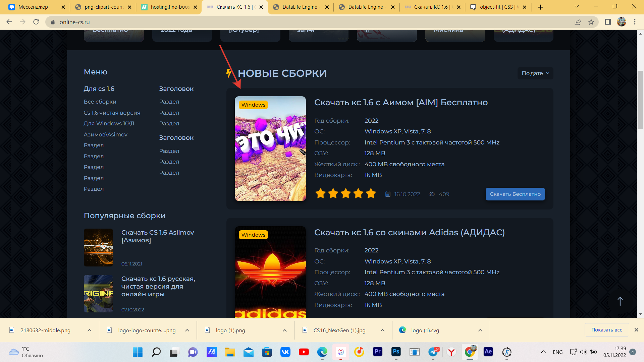The image size is (644, 362).
Task: Open Telegram from the taskbar
Action: (433, 352)
